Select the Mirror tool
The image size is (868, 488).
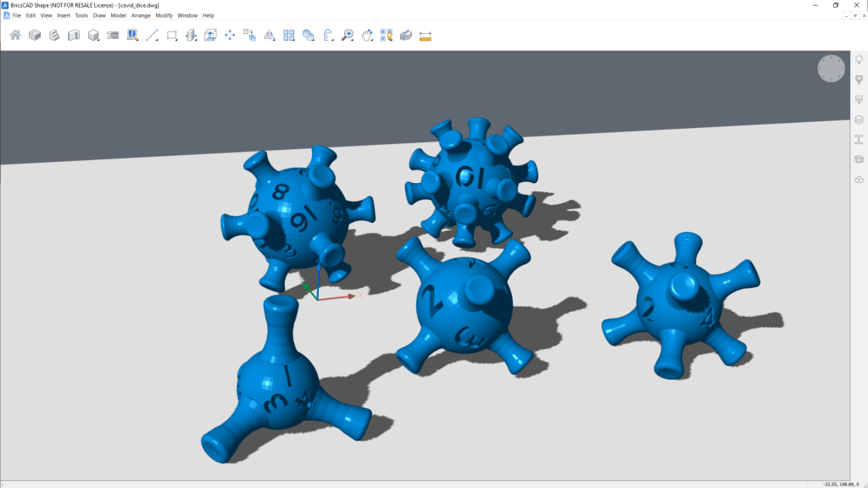pos(269,35)
